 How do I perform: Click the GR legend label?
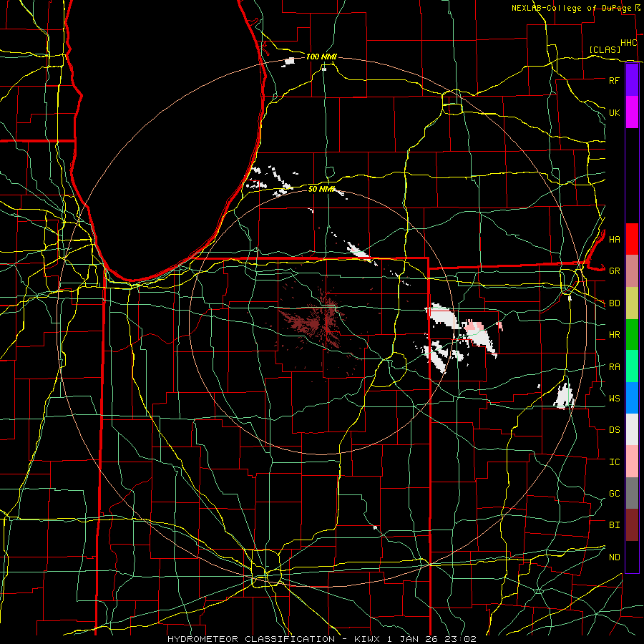pyautogui.click(x=615, y=271)
